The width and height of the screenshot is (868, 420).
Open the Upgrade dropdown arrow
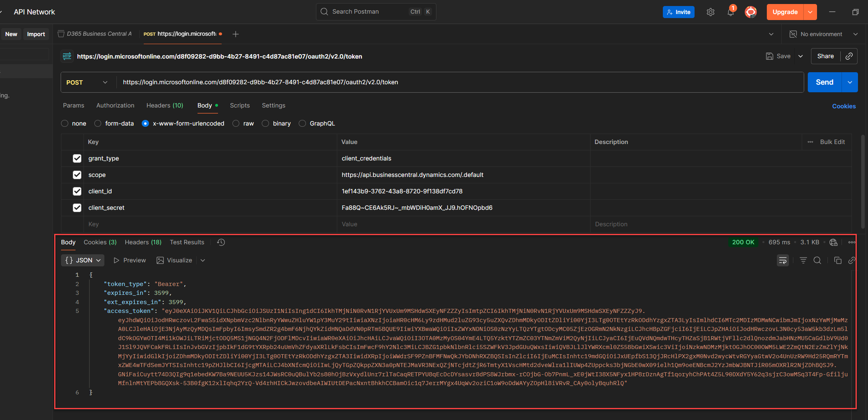(810, 12)
